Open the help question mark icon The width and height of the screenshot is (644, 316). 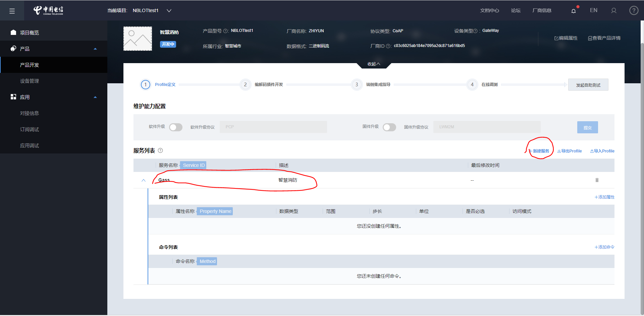pos(634,10)
